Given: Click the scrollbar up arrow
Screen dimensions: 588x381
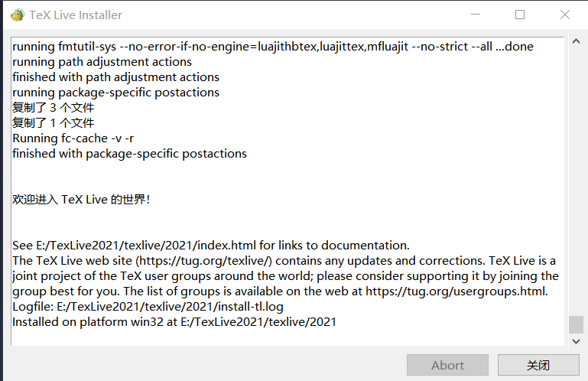Looking at the screenshot, I should click(576, 41).
